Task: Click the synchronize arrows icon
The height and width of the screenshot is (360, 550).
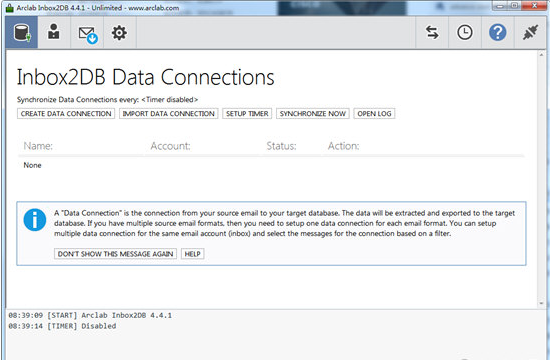Action: click(432, 33)
